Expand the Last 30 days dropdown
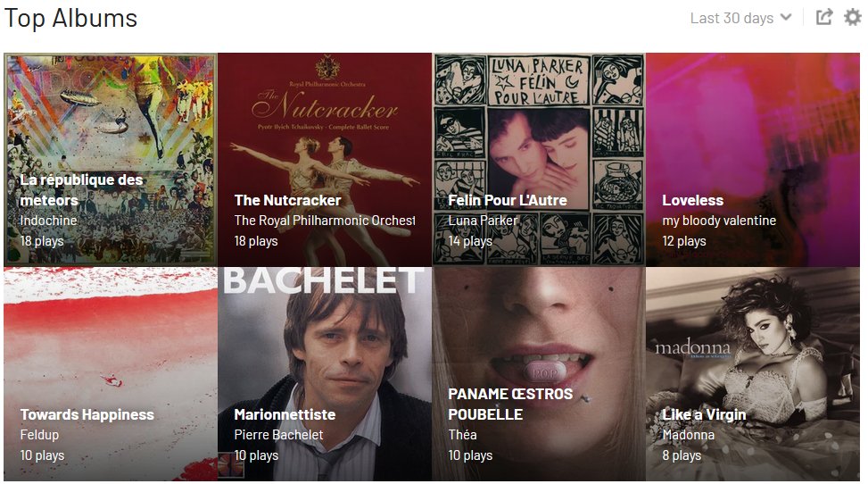Image resolution: width=868 pixels, height=484 pixels. [x=740, y=18]
